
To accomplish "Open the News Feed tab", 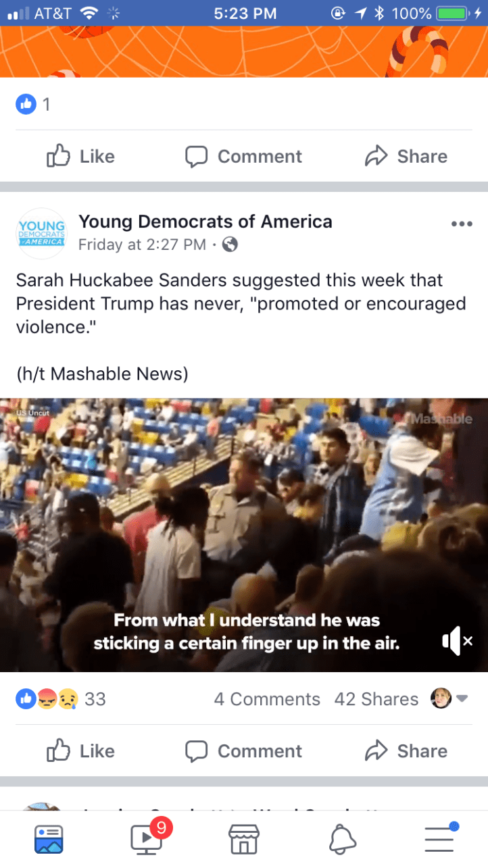I will click(x=49, y=839).
